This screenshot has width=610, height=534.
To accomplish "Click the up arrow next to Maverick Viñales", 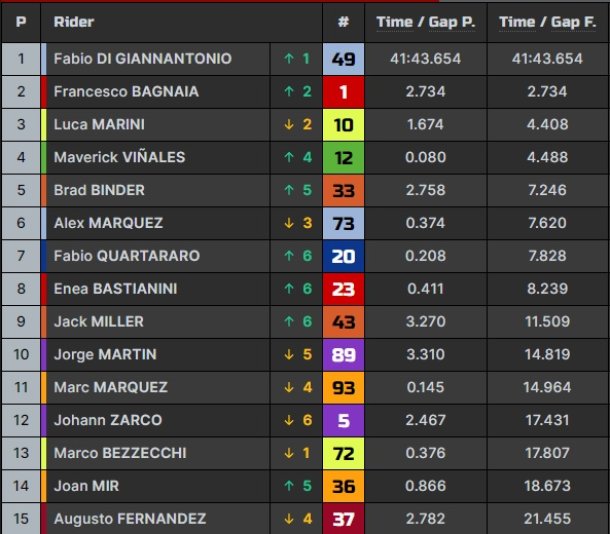I will [289, 157].
